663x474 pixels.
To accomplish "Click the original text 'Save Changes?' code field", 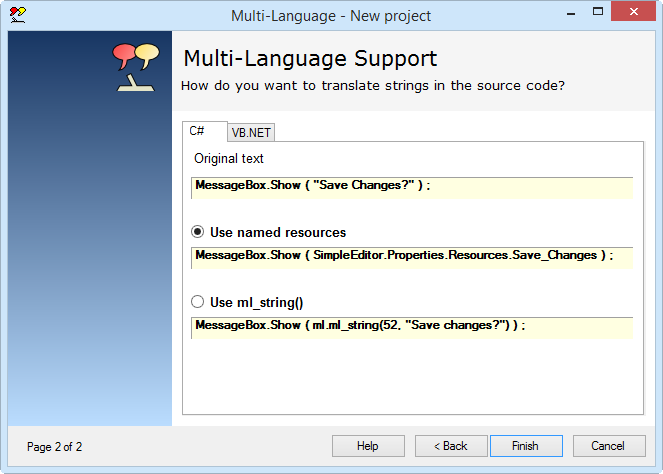I will [x=411, y=187].
